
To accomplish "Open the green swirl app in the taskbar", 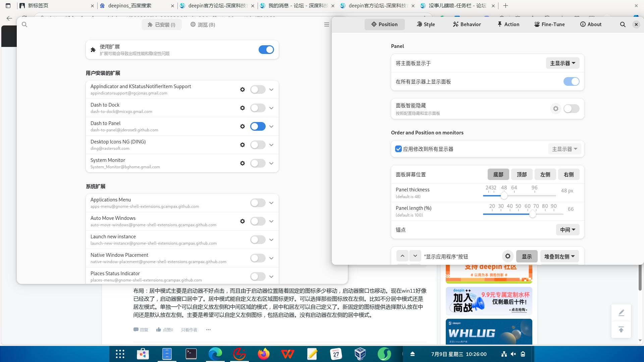I will [x=384, y=354].
